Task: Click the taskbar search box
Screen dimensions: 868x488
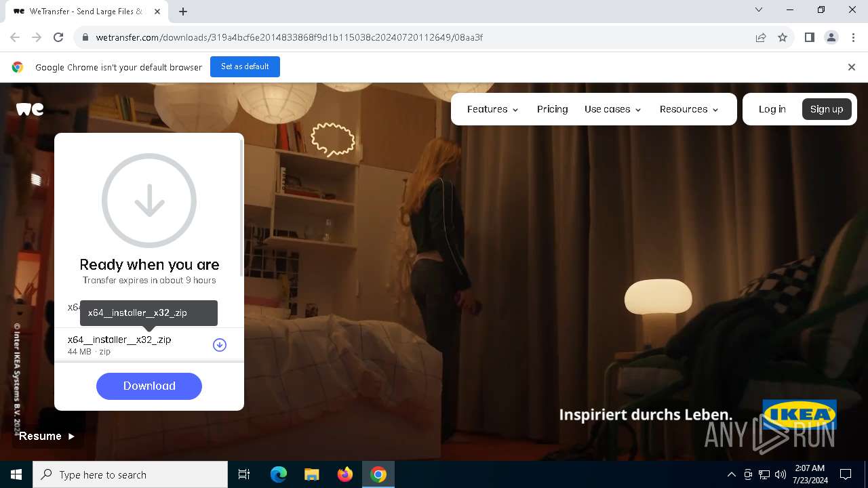Action: click(130, 474)
